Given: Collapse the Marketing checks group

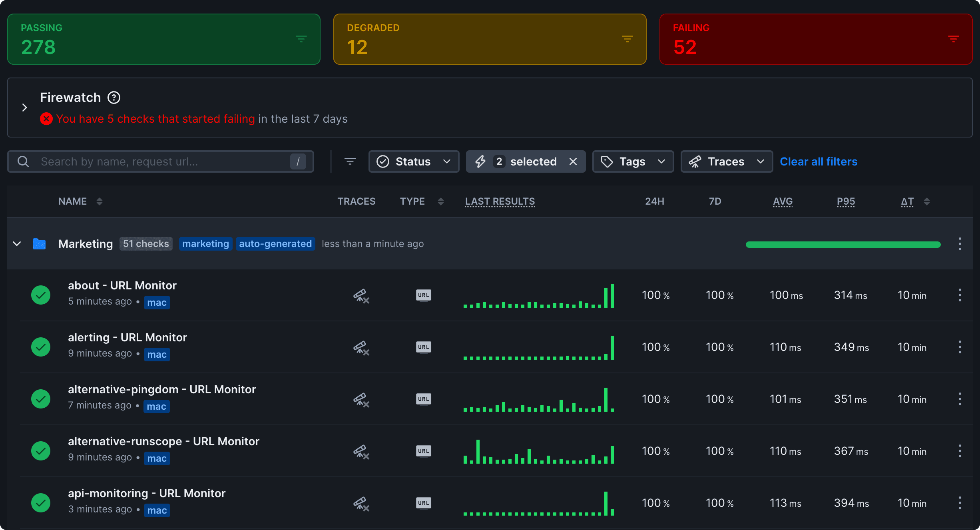Looking at the screenshot, I should 17,244.
